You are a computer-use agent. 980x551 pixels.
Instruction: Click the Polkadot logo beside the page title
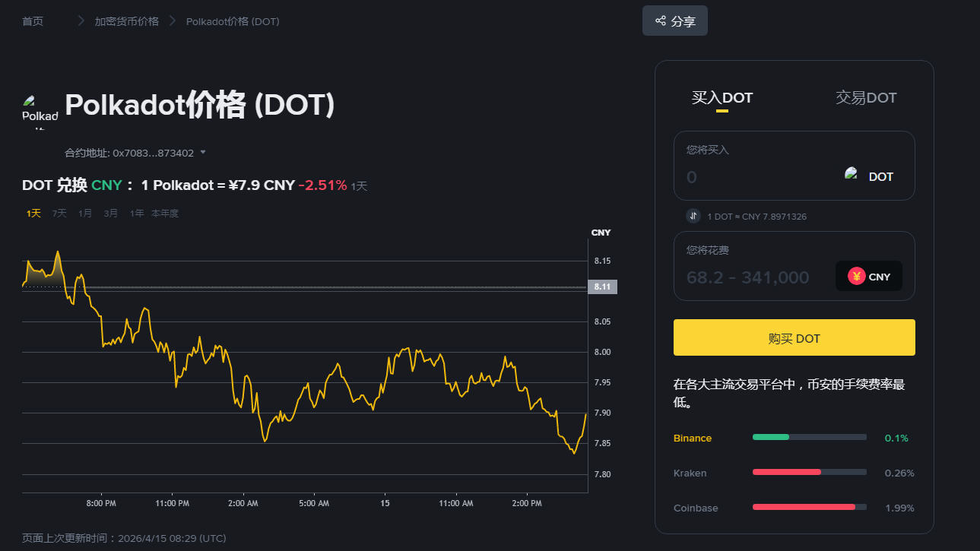pos(40,111)
